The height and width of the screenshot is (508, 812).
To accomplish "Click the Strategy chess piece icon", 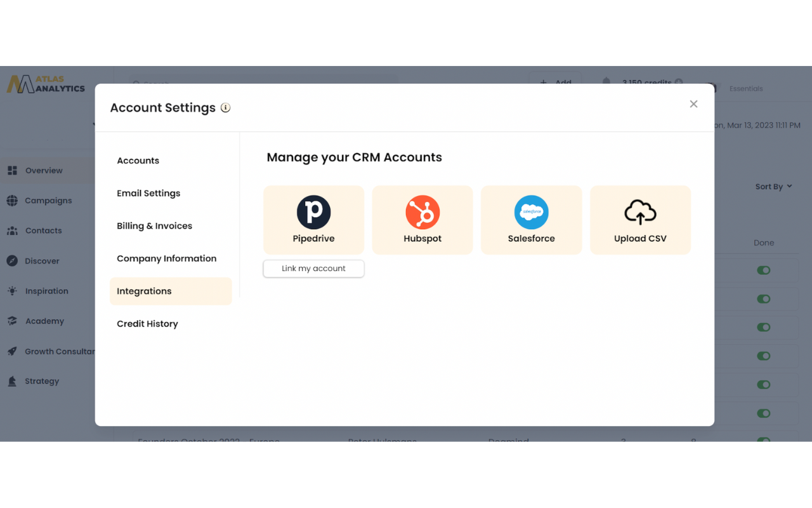I will (x=12, y=381).
